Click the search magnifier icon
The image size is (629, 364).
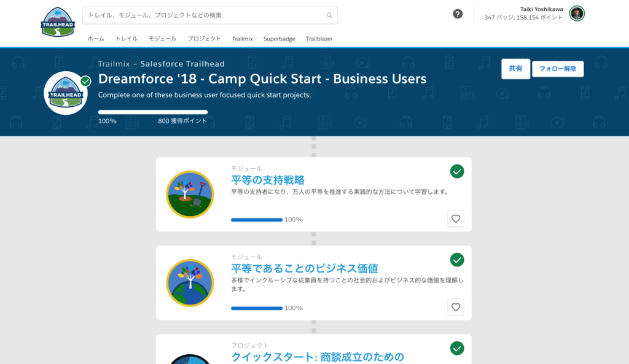[x=329, y=15]
